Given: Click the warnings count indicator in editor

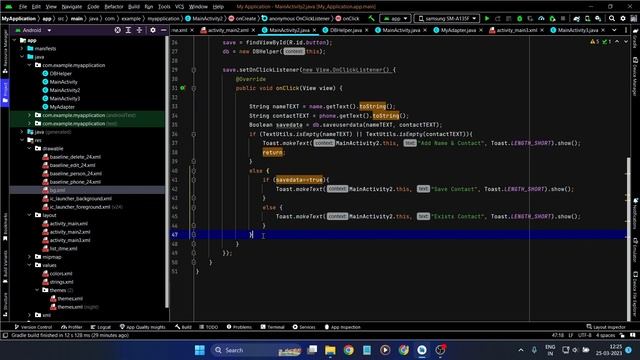Looking at the screenshot, I should (594, 42).
